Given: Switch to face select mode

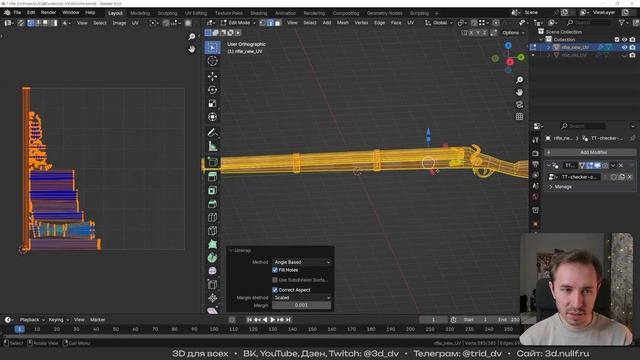Looking at the screenshot, I should point(278,23).
